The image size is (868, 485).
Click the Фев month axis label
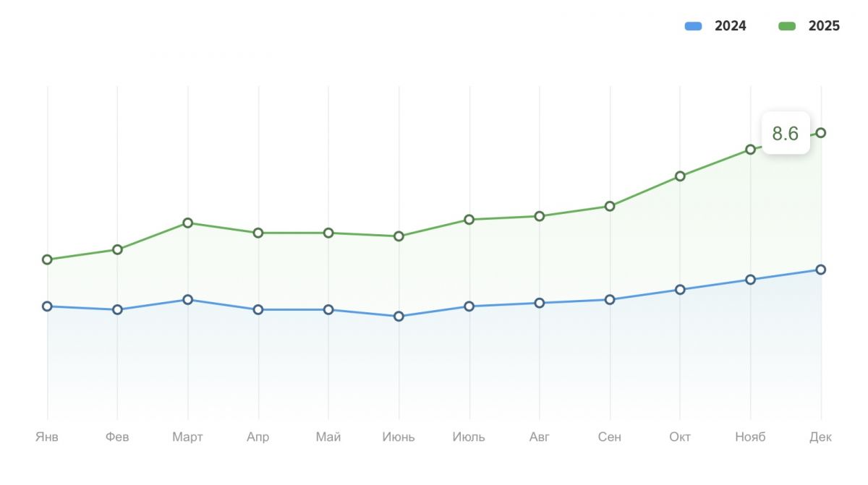117,437
